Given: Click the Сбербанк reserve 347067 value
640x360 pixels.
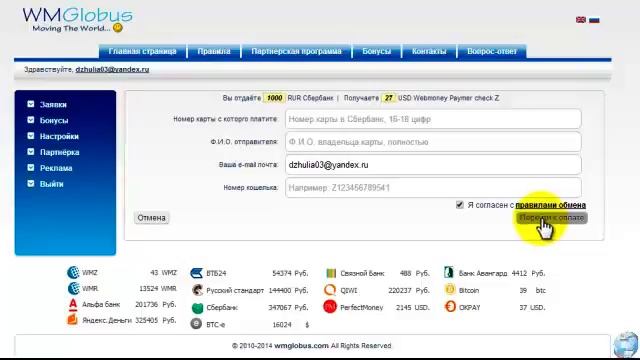Looking at the screenshot, I should coord(280,307).
